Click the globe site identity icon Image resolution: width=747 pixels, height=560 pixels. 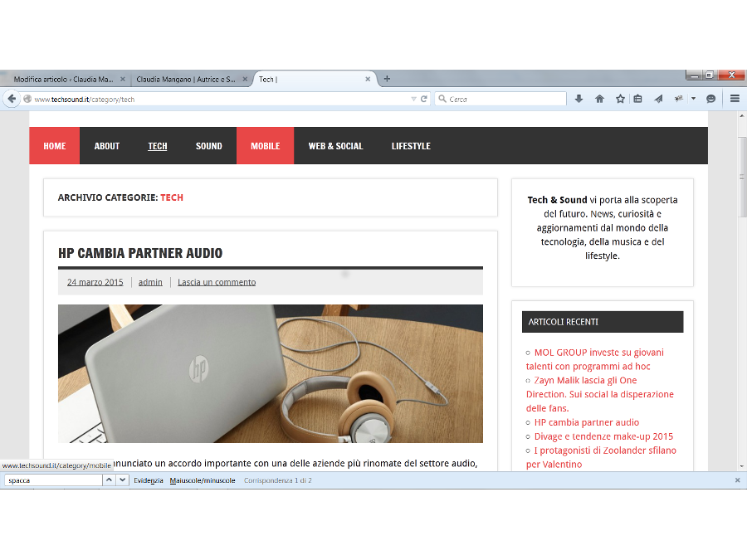[27, 99]
